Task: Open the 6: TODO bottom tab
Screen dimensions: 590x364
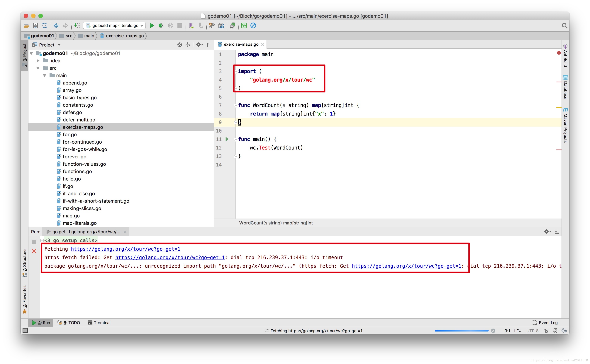Action: [69, 323]
